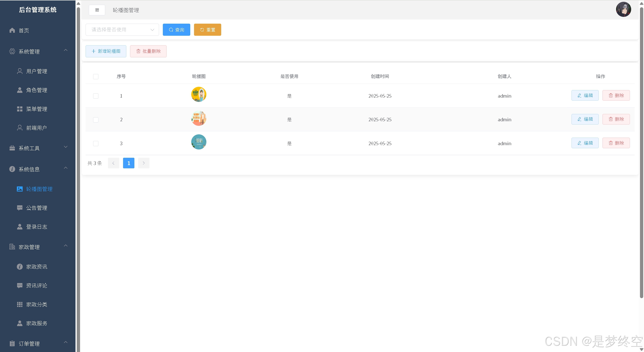The width and height of the screenshot is (644, 352).
Task: Click the 新增轮播图 button
Action: [x=106, y=51]
